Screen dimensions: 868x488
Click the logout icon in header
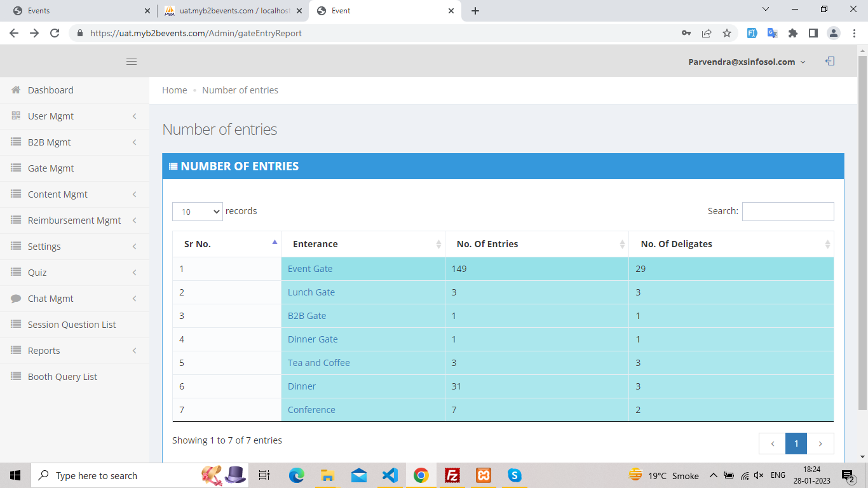point(830,62)
